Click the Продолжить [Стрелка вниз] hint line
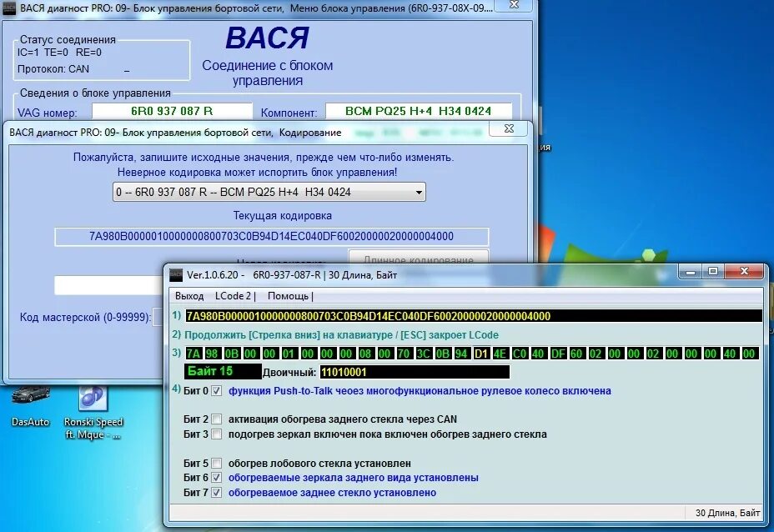This screenshot has height=532, width=774. pyautogui.click(x=341, y=335)
